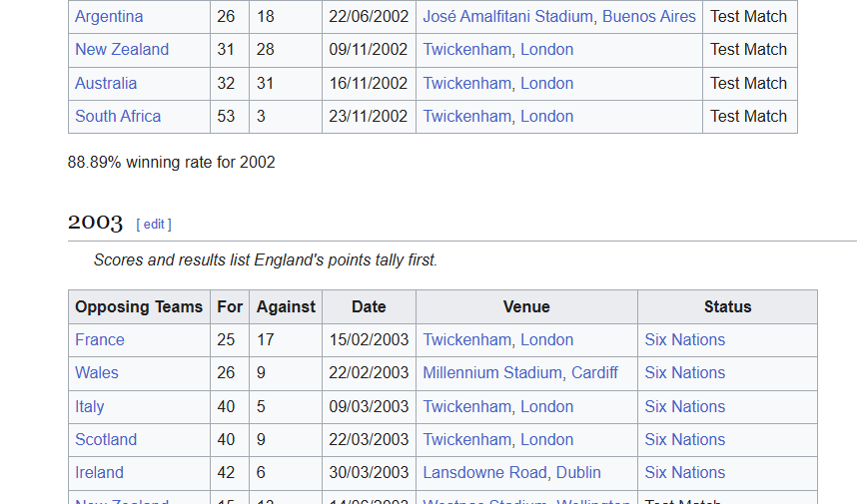Open the José Amalfitani Stadium link
Screen dimensions: 857x504
pos(507,16)
